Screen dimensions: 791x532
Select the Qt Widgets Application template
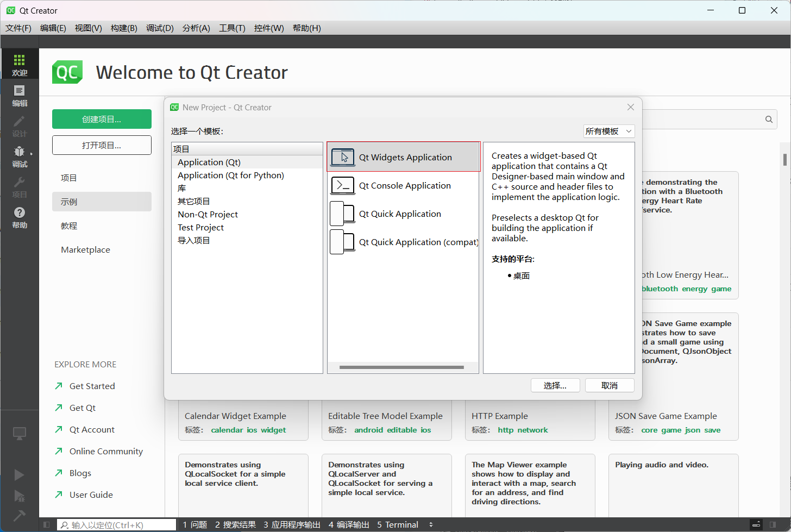404,157
